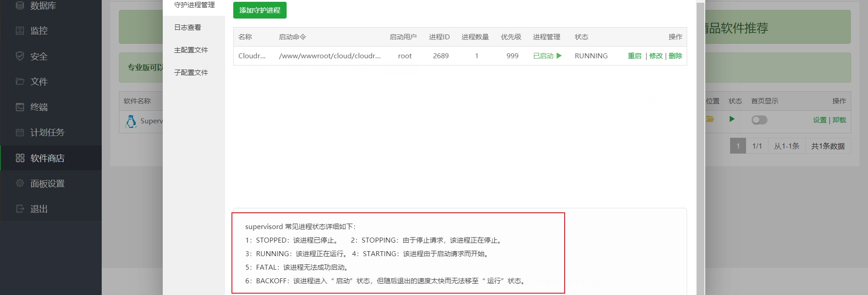Click the 监控 monitor icon in sidebar
Viewport: 868px width, 295px height.
[20, 31]
